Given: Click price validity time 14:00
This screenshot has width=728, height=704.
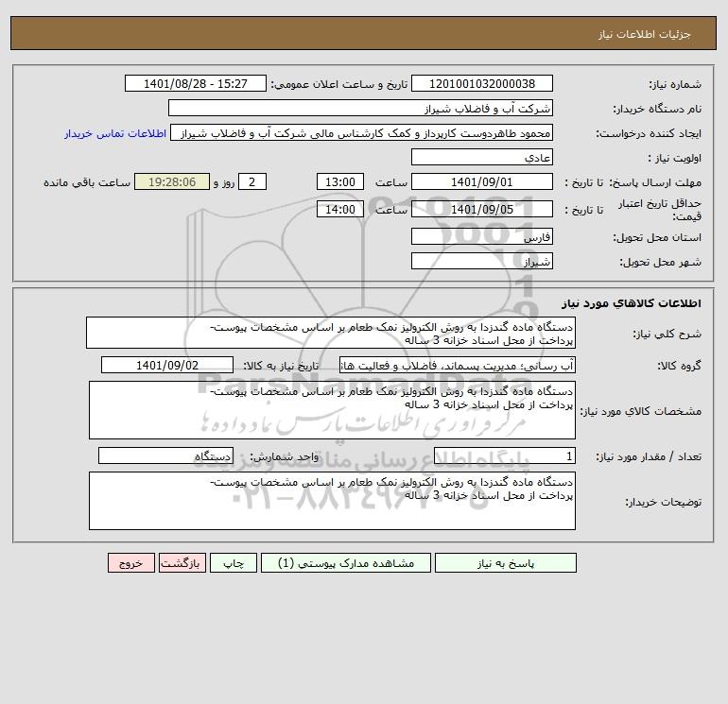Looking at the screenshot, I should pyautogui.click(x=339, y=209).
